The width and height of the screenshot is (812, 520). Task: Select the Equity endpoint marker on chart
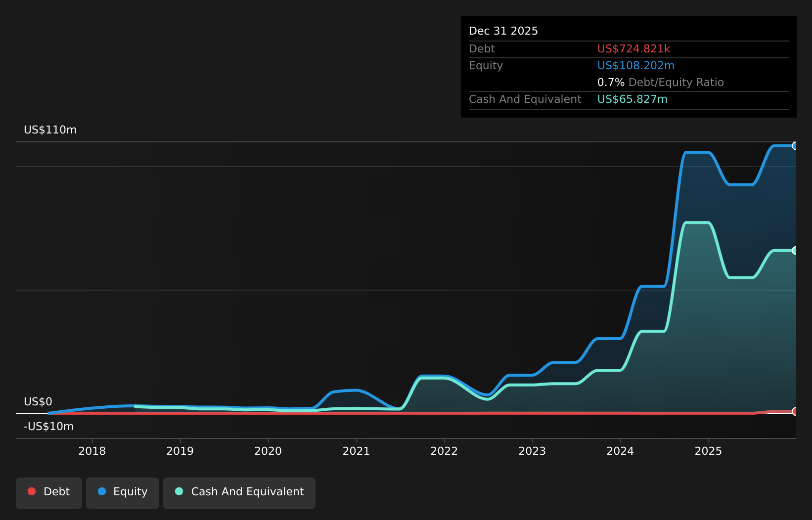[x=795, y=146]
